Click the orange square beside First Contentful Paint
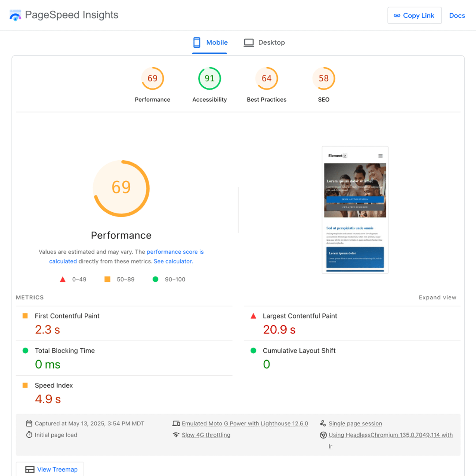Viewport: 476px width, 476px height. (x=25, y=316)
